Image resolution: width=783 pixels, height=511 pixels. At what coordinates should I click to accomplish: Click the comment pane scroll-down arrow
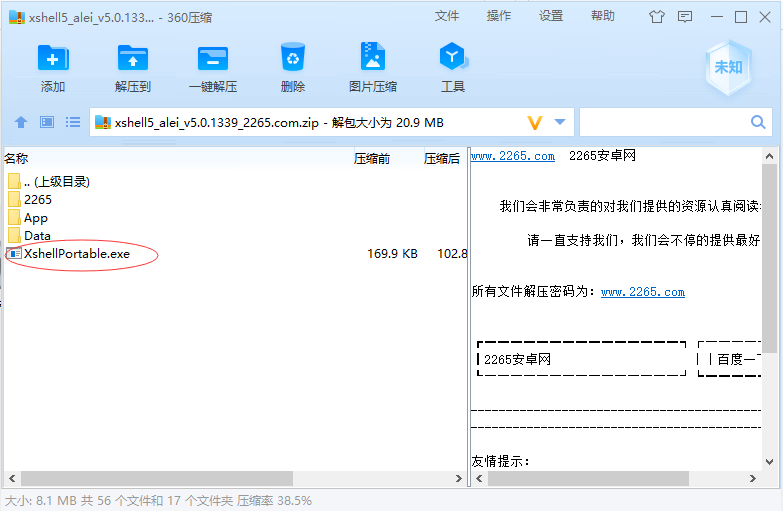pos(769,462)
